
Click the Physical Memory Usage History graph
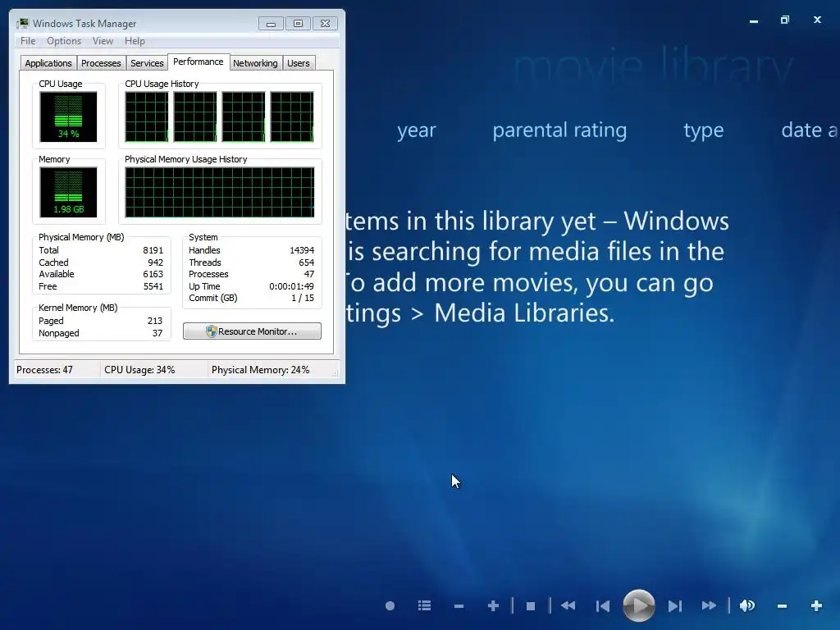tap(220, 192)
